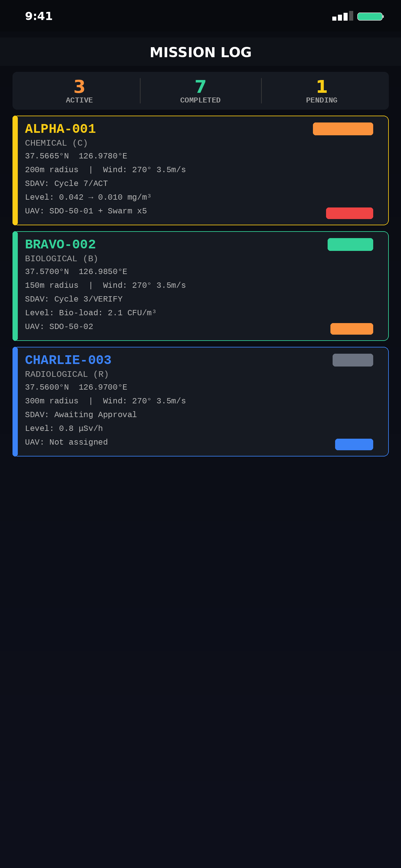Select the 'UAV: SDO-50-01 + Swarm x5' line
The image size is (401, 868).
86,211
